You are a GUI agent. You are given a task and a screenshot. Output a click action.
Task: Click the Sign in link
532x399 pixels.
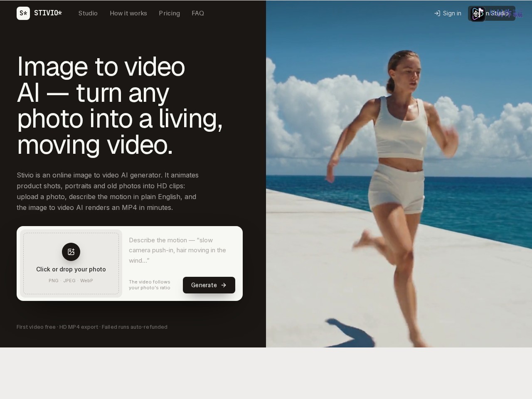tap(448, 13)
